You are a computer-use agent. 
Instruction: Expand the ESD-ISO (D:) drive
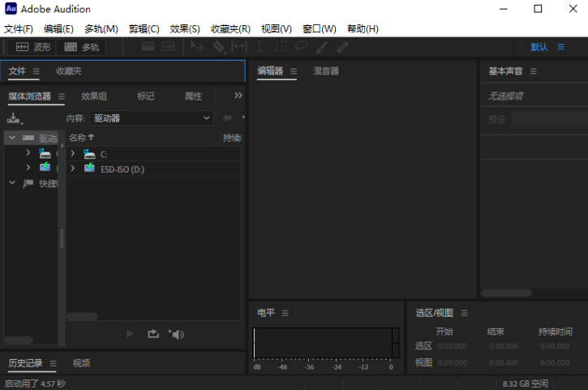pos(73,169)
